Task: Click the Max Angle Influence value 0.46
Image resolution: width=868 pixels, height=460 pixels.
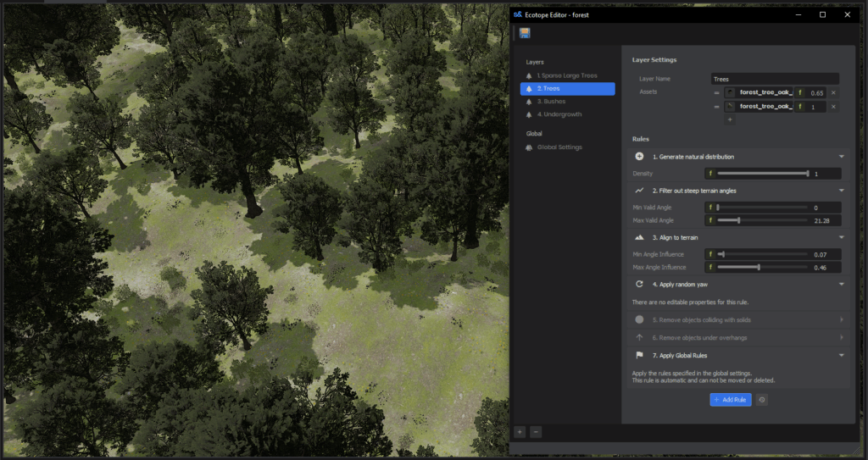Action: [x=820, y=268]
